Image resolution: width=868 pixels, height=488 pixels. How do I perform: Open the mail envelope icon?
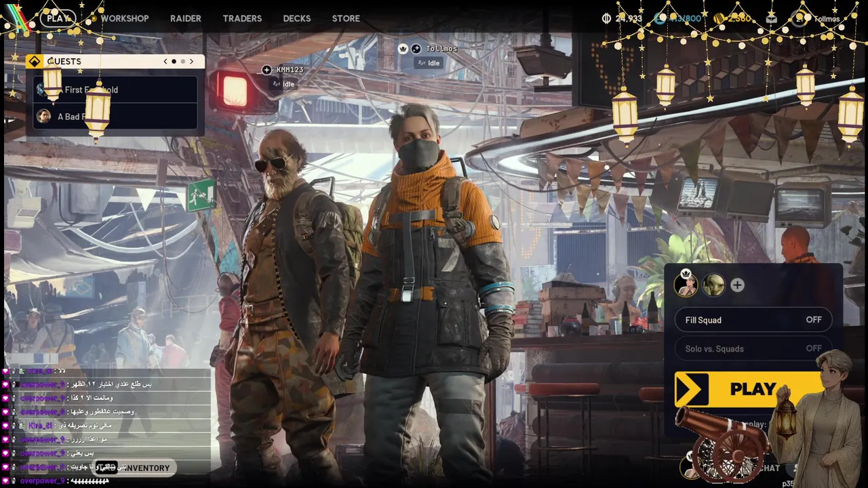(771, 18)
